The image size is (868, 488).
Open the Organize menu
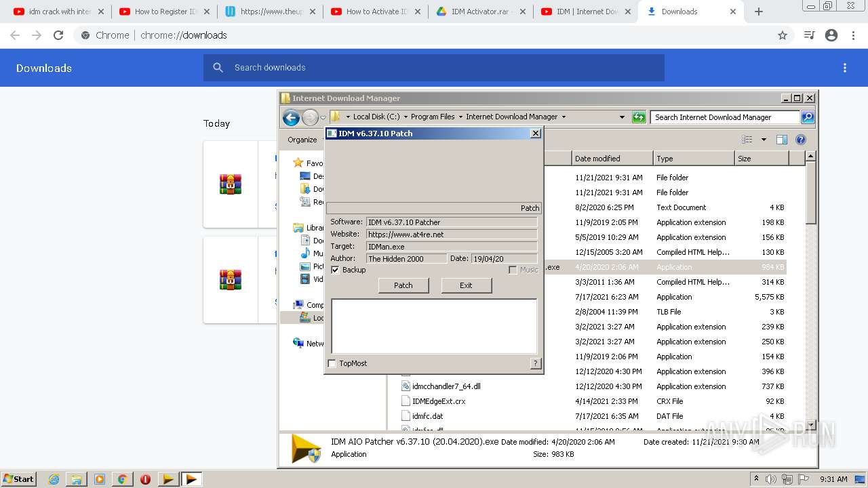[302, 140]
